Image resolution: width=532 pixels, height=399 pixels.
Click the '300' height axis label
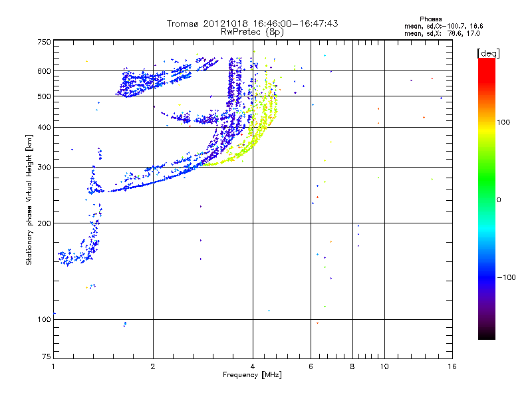click(x=44, y=168)
